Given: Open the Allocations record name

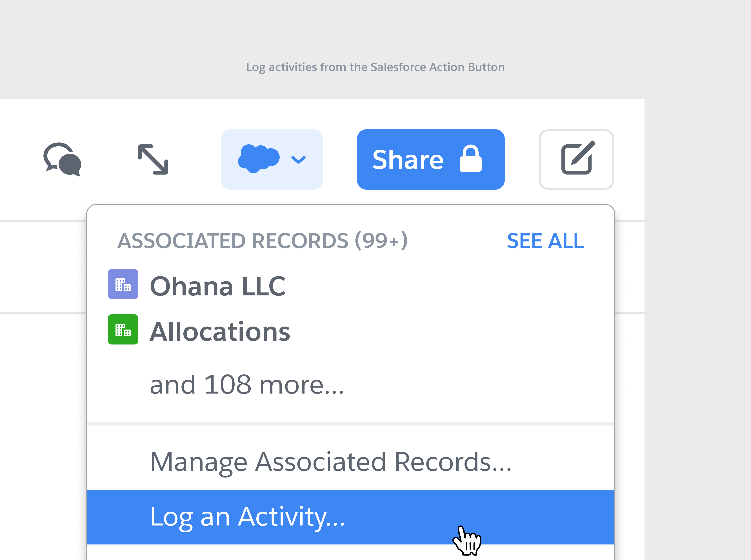Looking at the screenshot, I should coord(220,331).
